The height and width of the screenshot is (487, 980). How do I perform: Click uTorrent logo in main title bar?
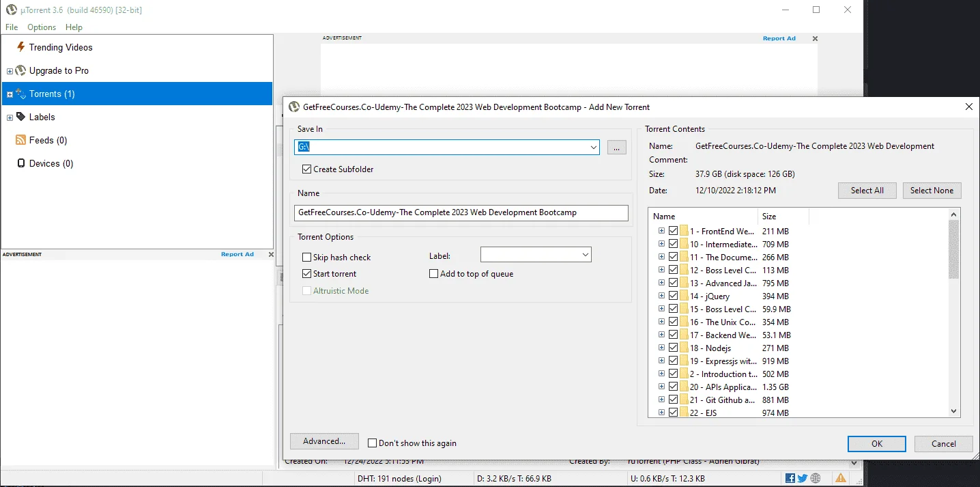point(11,10)
